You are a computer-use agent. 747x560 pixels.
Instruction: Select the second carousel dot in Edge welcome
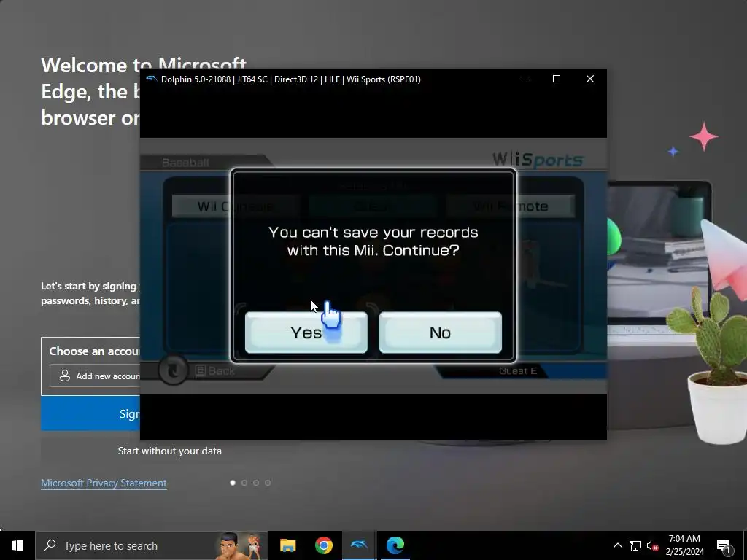[x=244, y=483]
